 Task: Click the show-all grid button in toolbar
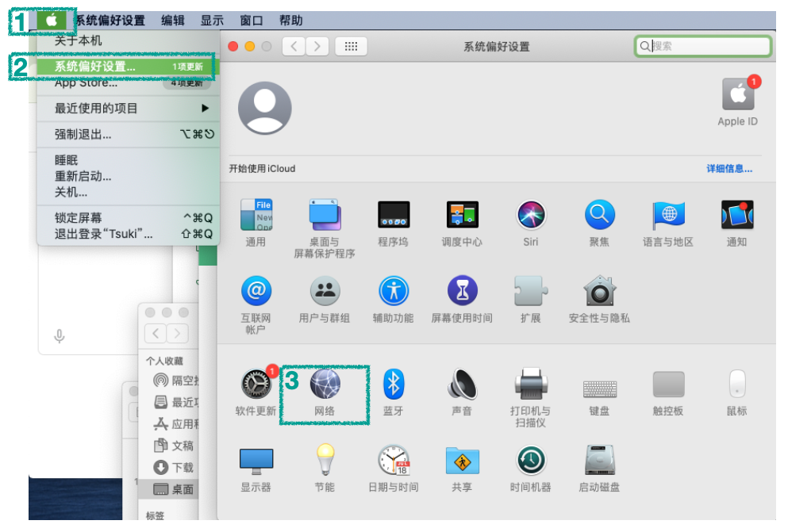click(351, 47)
